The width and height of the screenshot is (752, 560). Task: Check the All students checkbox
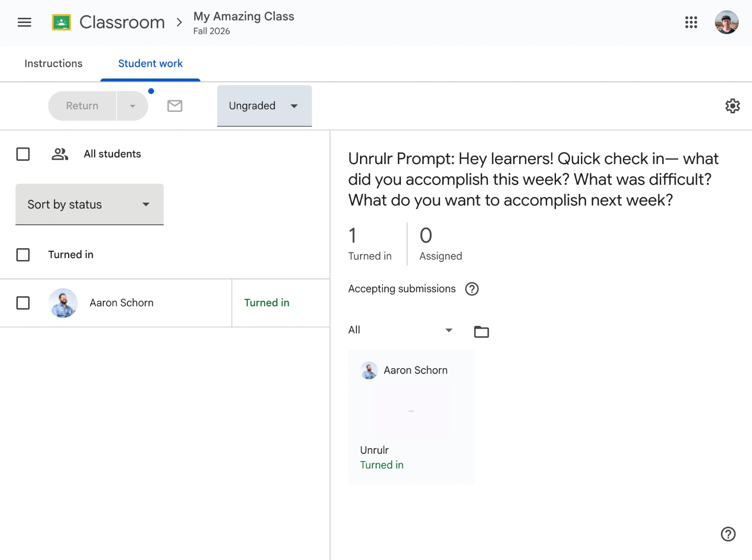click(23, 154)
